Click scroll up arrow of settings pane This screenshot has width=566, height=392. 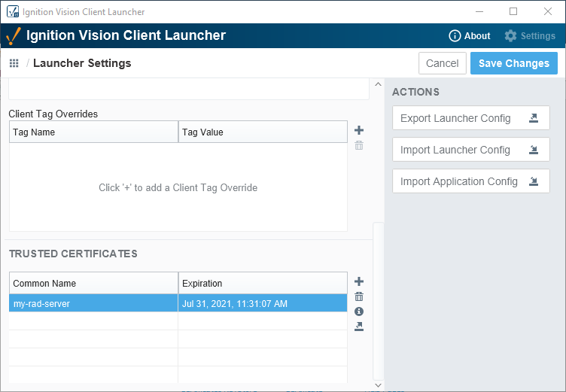pyautogui.click(x=378, y=84)
